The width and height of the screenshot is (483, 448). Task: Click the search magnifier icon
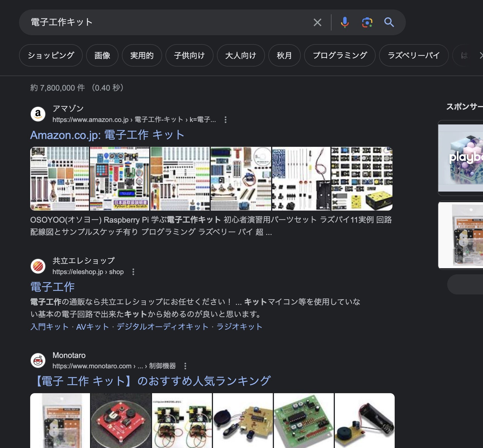(389, 23)
